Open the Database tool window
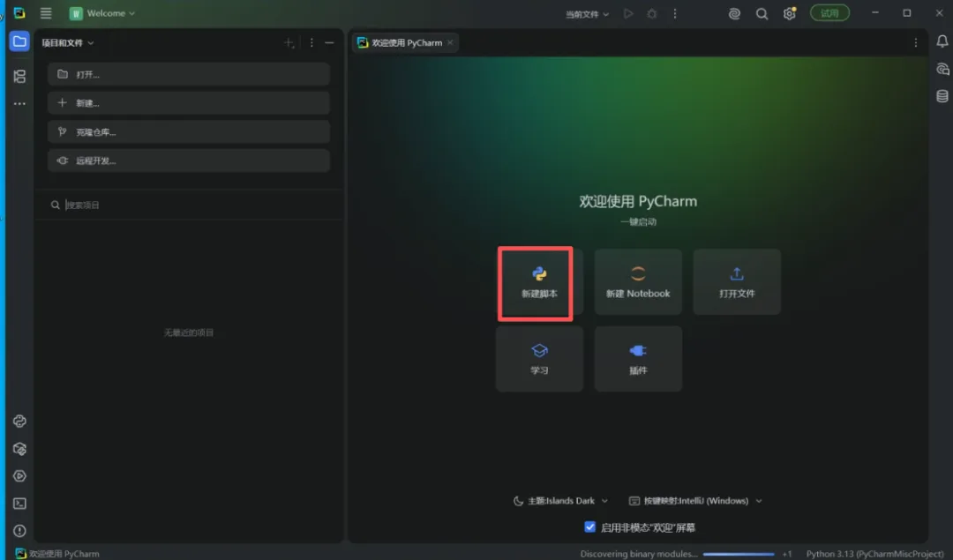This screenshot has height=560, width=953. click(942, 96)
